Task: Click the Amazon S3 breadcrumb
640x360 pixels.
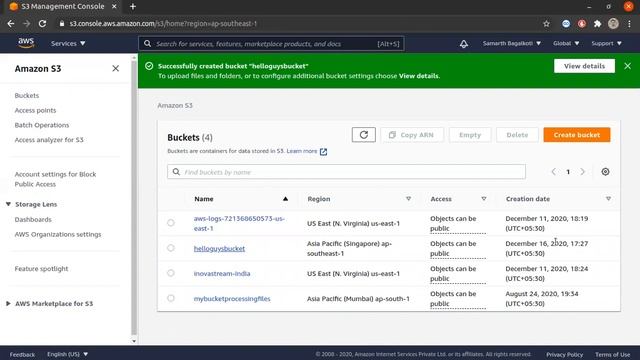Action: tap(175, 105)
